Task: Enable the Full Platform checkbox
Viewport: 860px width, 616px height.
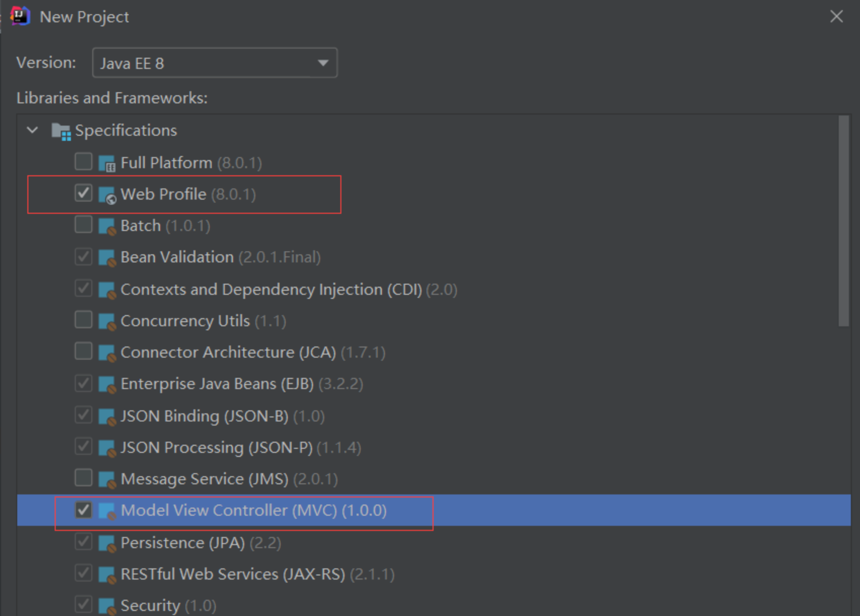Action: (83, 162)
